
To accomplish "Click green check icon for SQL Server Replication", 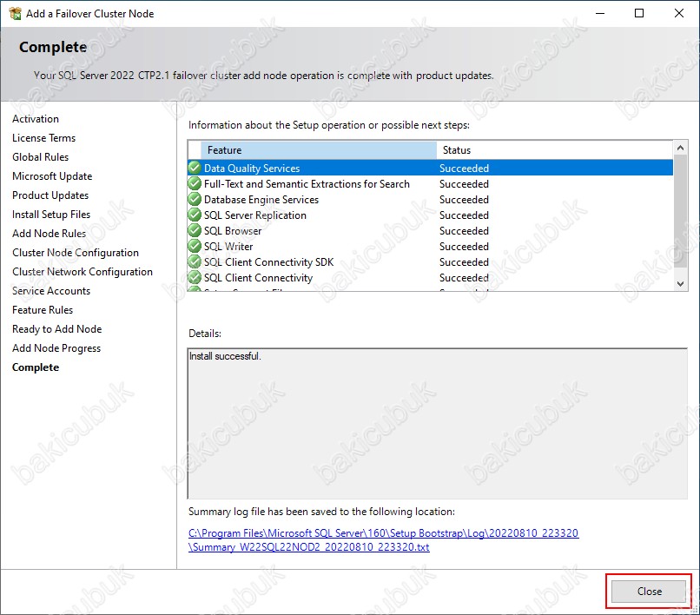I will [x=195, y=215].
